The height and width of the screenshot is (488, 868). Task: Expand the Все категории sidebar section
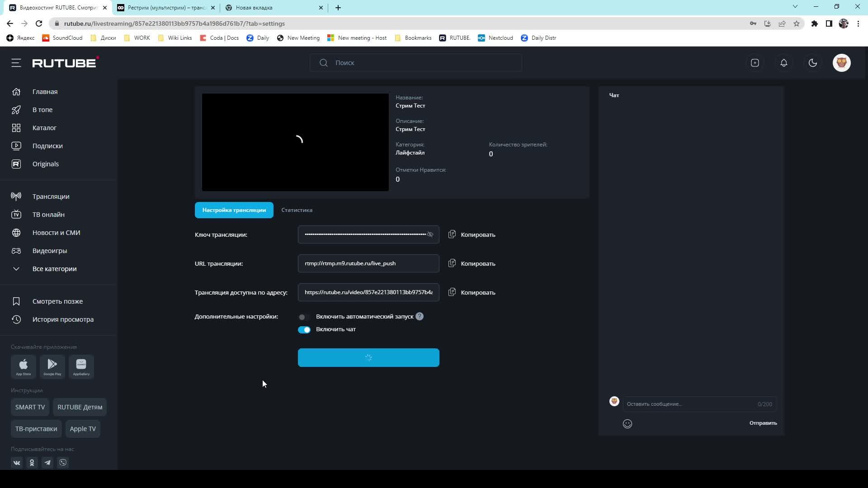click(x=54, y=269)
